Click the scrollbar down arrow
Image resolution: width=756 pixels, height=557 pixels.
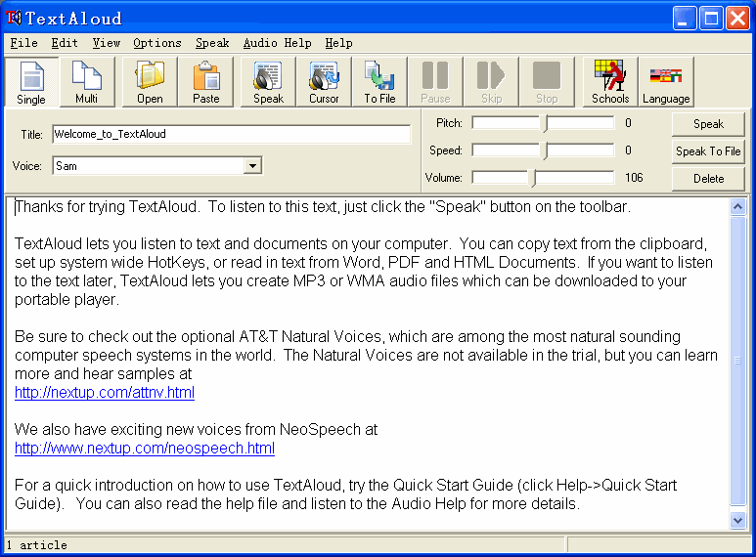pyautogui.click(x=737, y=521)
